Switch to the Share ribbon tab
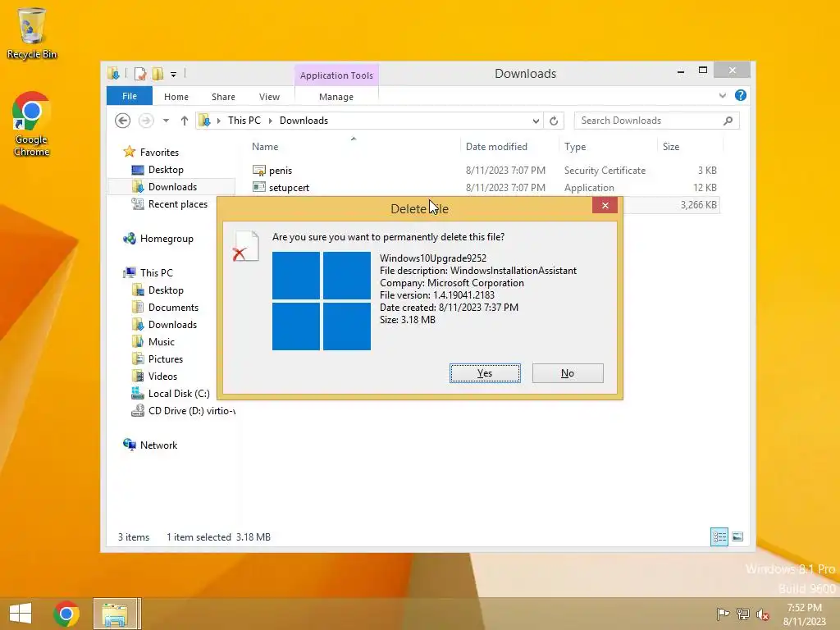 point(223,97)
